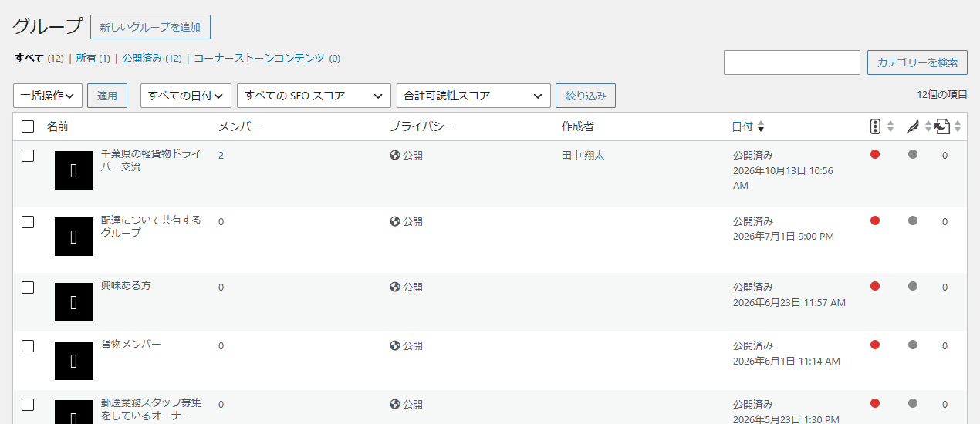Open the すべての日付 date filter dropdown
980x424 pixels.
click(186, 96)
